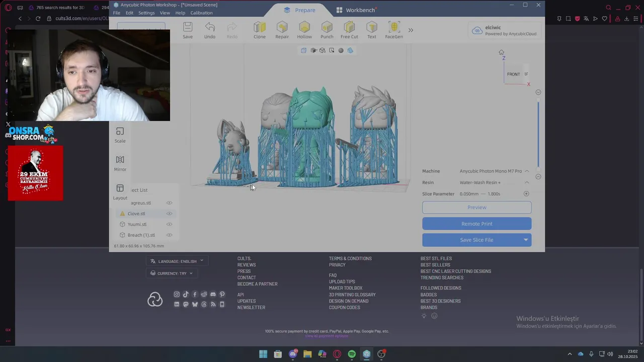644x362 pixels.
Task: Toggle visibility of Breach (1).stl
Action: 170,235
